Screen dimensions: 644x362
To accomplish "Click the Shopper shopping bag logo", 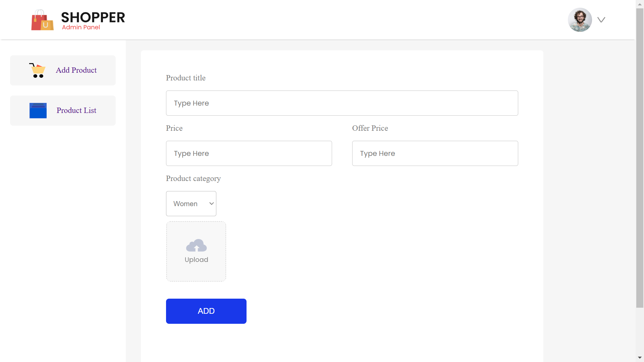I will (42, 20).
